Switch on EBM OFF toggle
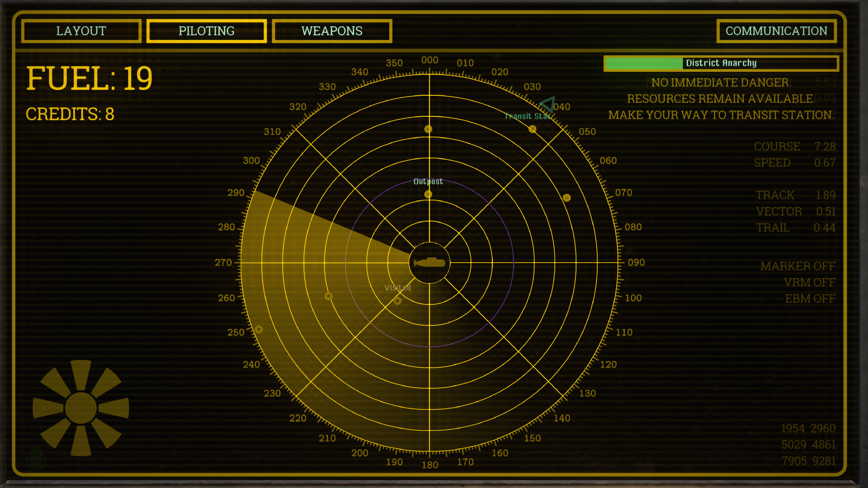Screen dimensions: 868x488 pyautogui.click(x=810, y=299)
